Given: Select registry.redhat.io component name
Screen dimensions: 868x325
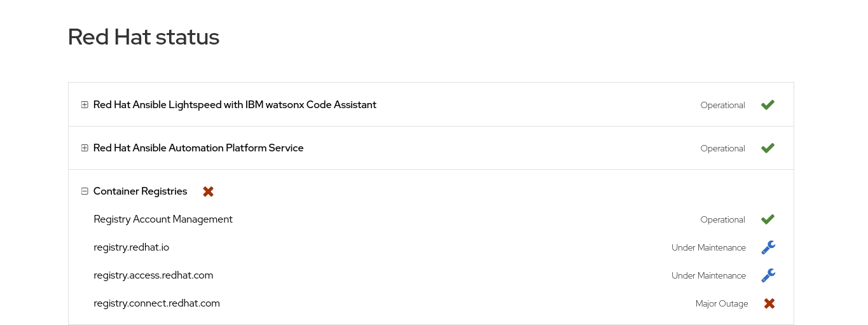Looking at the screenshot, I should [x=131, y=247].
